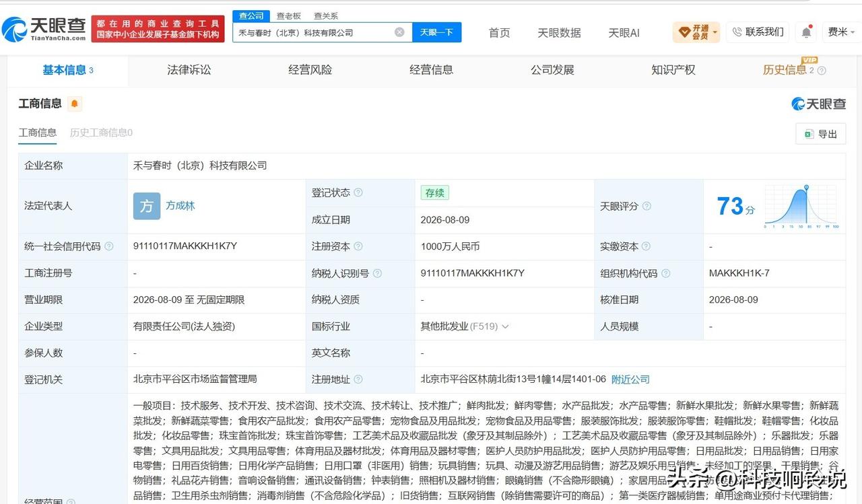Viewport: 862px width, 504px height.
Task: Click help icon next to 实缴资本
Action: point(646,246)
